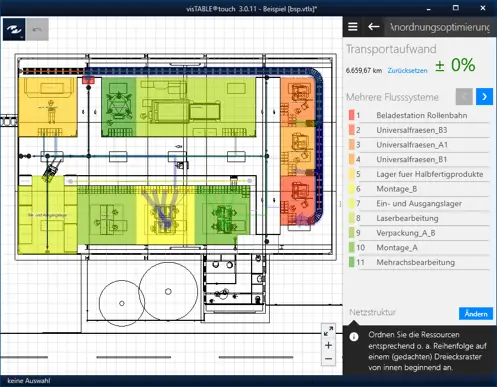Fit view with the expand arrows icon
The height and width of the screenshot is (387, 497).
coord(328,331)
